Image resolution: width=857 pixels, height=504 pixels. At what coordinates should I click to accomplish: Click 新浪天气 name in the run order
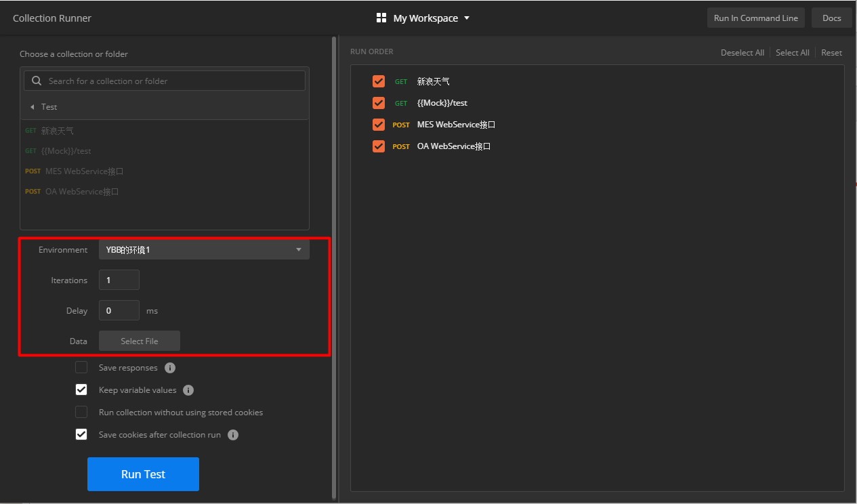tap(434, 81)
